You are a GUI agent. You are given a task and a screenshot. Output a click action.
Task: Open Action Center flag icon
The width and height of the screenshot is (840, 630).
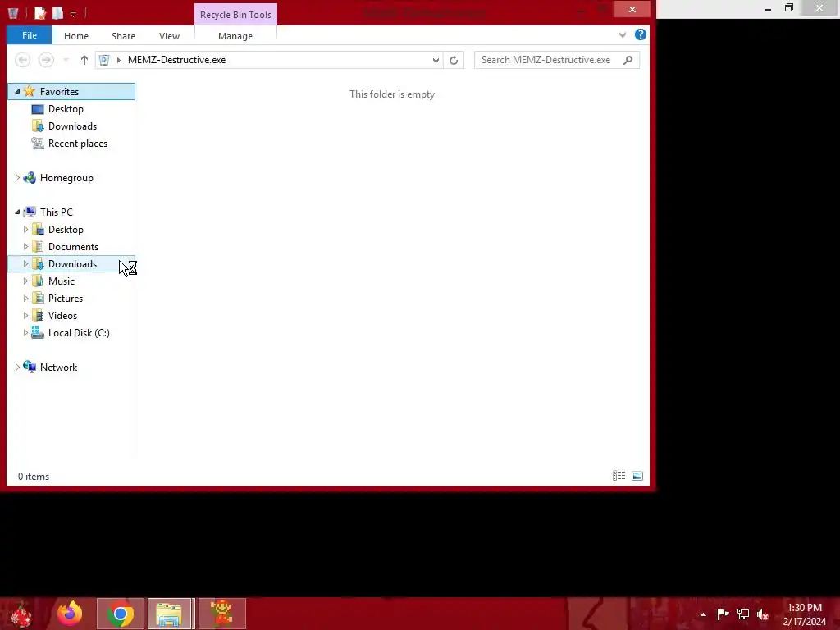click(x=723, y=614)
